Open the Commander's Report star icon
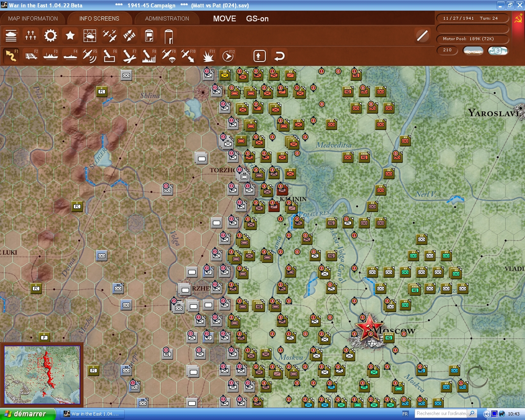 point(70,36)
